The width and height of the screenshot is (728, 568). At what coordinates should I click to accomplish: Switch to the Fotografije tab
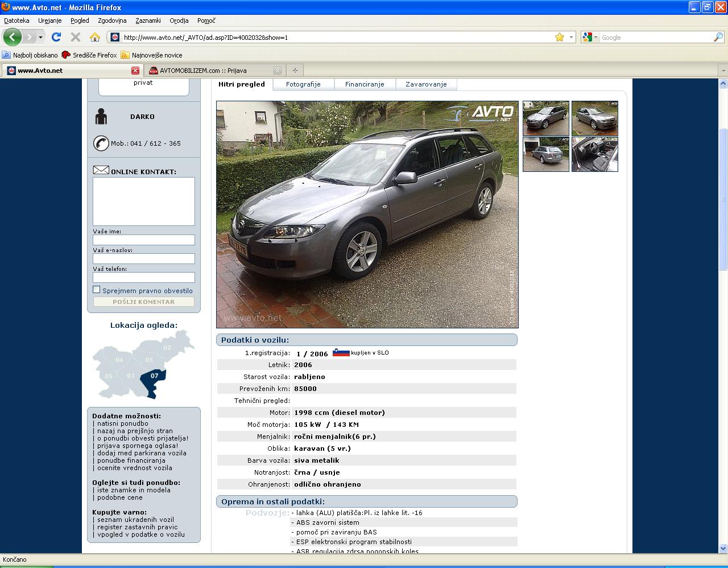303,84
